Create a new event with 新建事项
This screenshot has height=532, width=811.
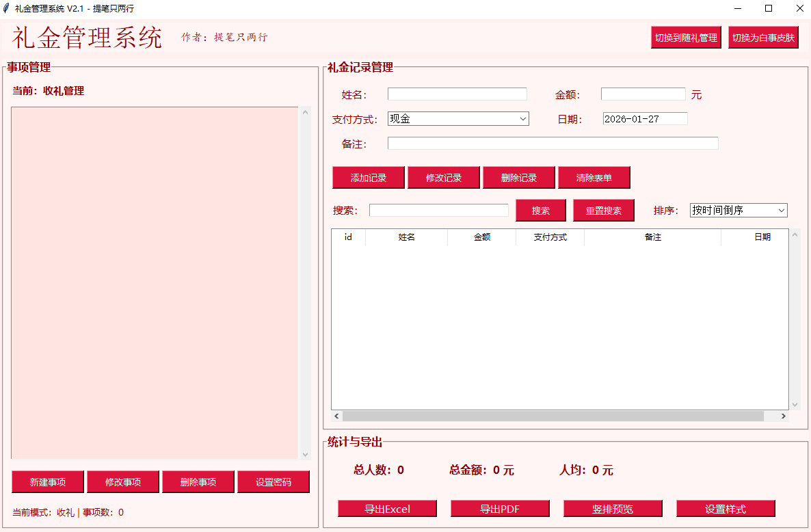(x=47, y=481)
